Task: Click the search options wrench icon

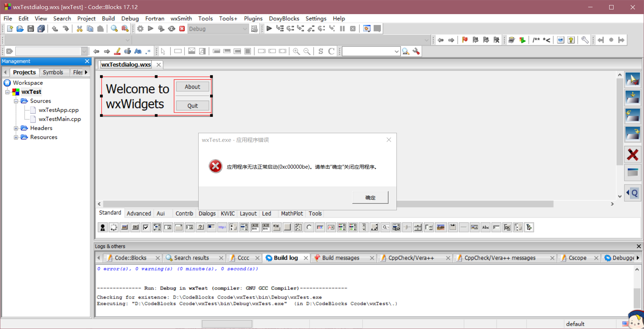Action: (416, 51)
